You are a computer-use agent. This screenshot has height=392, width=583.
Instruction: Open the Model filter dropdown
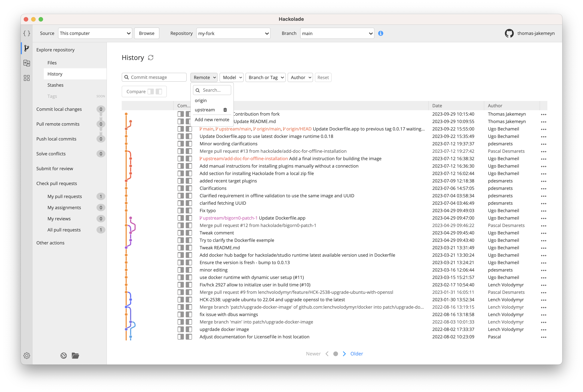click(x=232, y=78)
